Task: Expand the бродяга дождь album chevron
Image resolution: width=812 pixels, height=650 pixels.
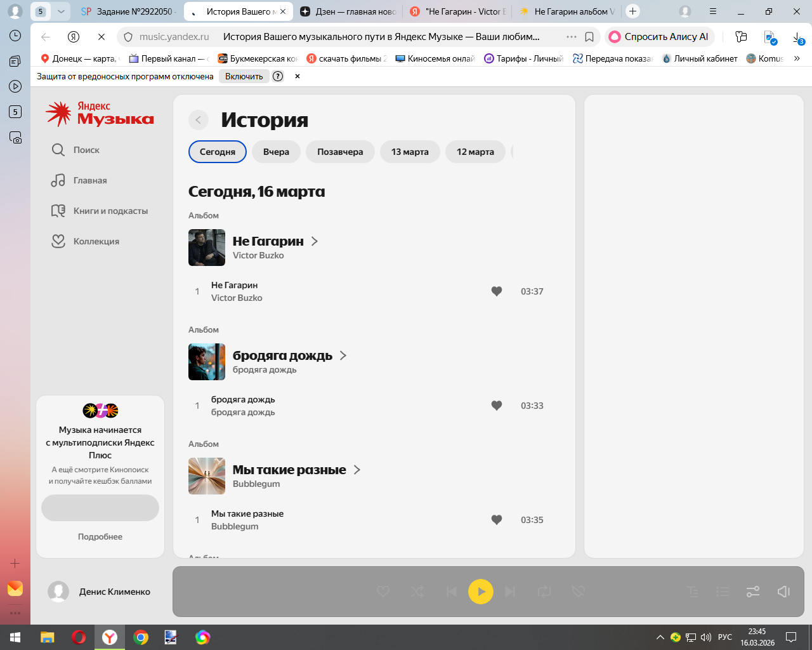Action: tap(343, 355)
